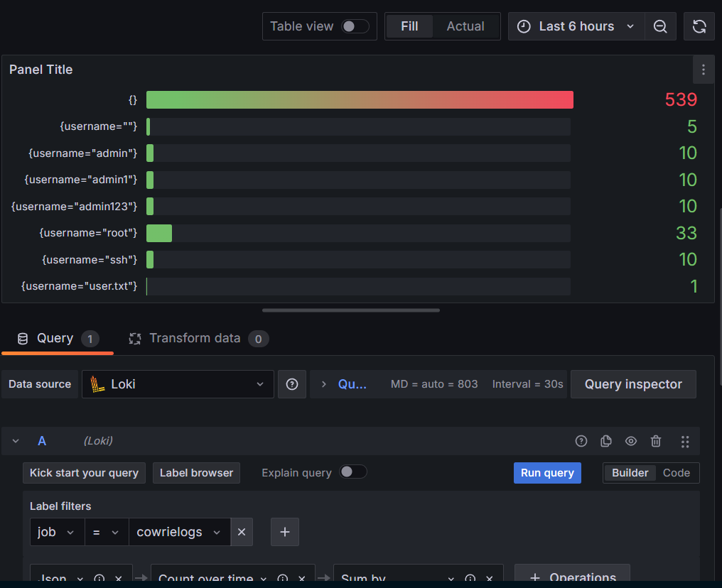The width and height of the screenshot is (722, 588).
Task: Click the green root username bar
Action: pos(158,233)
